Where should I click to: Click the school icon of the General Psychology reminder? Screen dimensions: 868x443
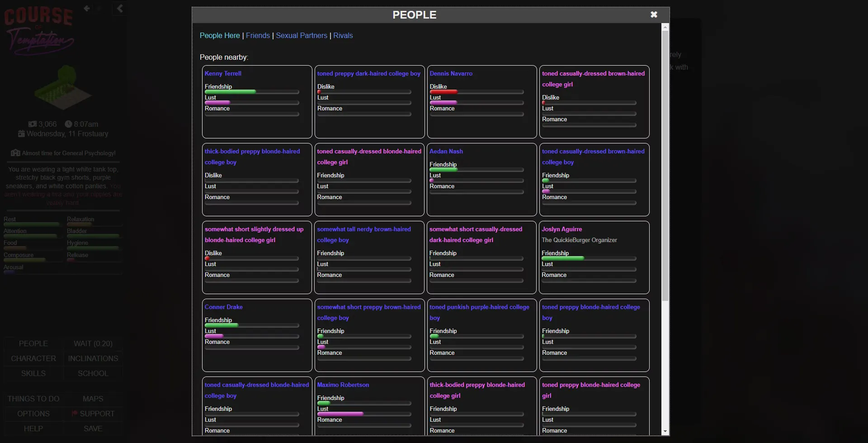click(x=15, y=153)
